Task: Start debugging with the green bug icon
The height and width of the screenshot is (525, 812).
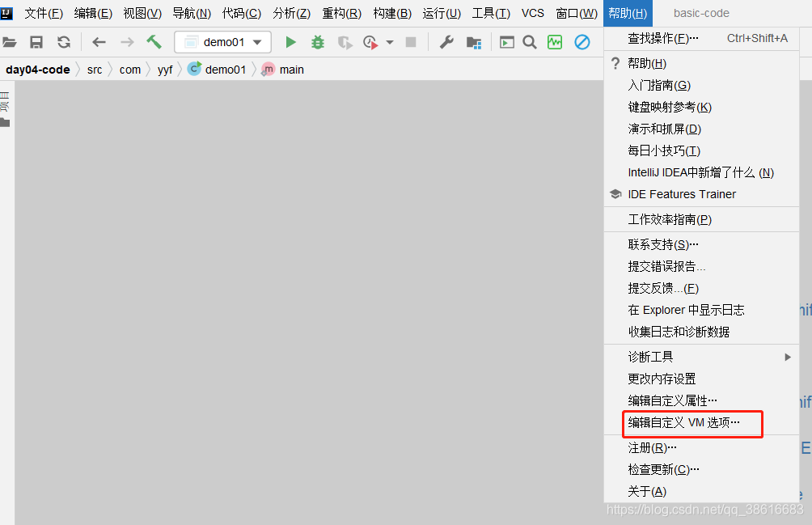Action: click(x=318, y=42)
